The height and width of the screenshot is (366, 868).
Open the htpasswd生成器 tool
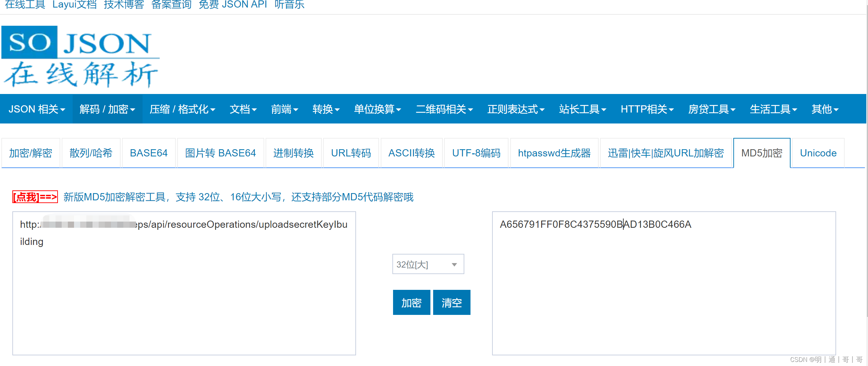click(x=554, y=153)
